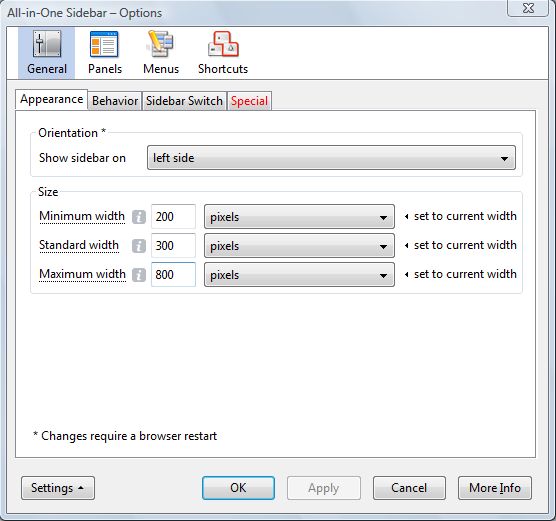The height and width of the screenshot is (521, 556).
Task: Click info icon beside Minimum width
Action: (139, 217)
